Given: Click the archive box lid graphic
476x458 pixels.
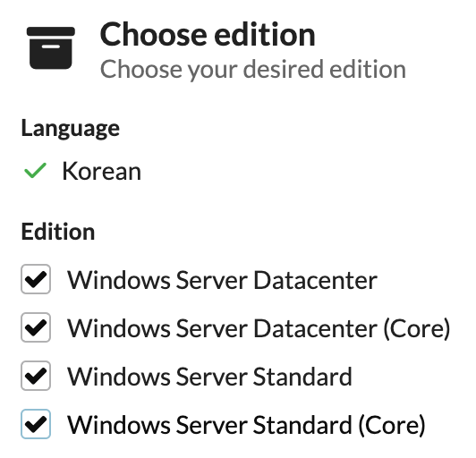Looking at the screenshot, I should (x=51, y=31).
